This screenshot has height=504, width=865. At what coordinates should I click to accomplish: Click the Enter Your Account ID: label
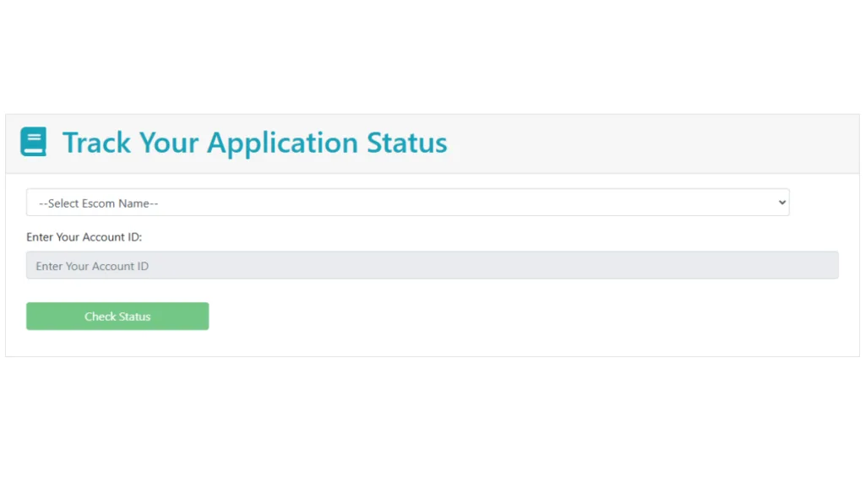click(84, 237)
